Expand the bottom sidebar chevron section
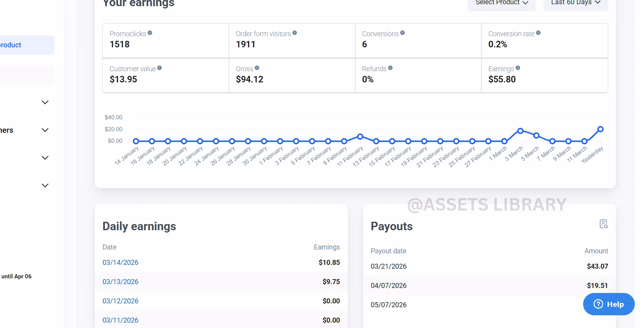Image resolution: width=644 pixels, height=328 pixels. point(45,186)
